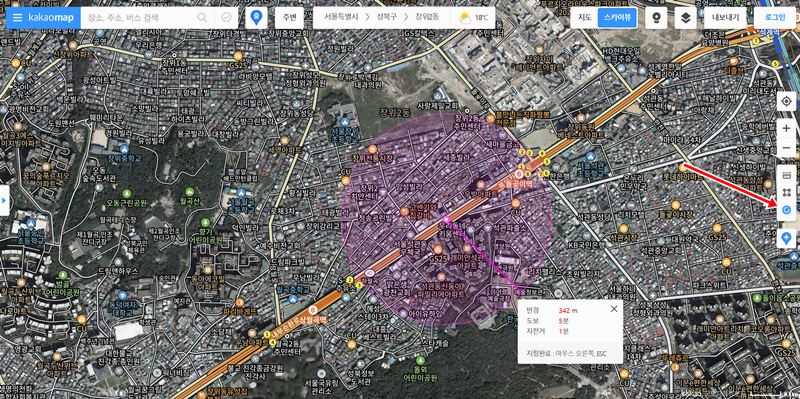Screen dimensions: 800x399
Task: Select the 스카이뷰 satellite view
Action: click(x=617, y=18)
